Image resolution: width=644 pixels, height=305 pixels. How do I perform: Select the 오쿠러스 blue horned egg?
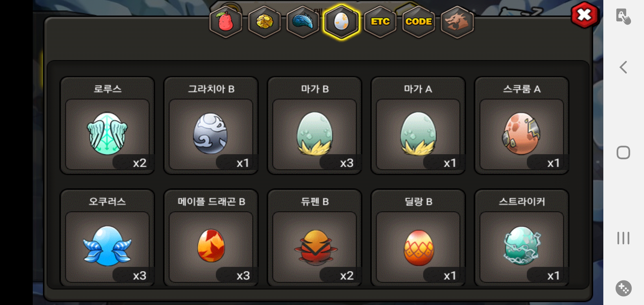click(x=107, y=238)
